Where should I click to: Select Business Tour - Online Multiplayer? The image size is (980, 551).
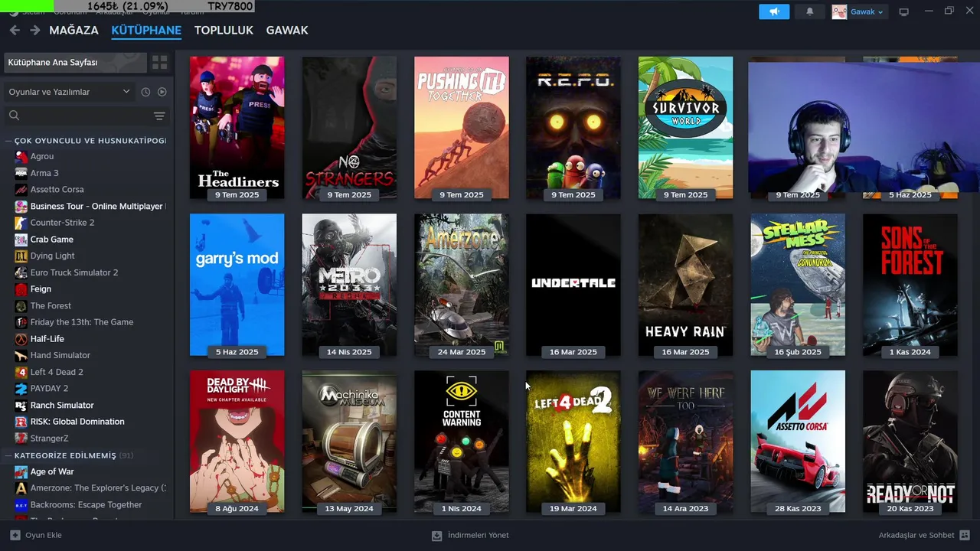coord(96,206)
